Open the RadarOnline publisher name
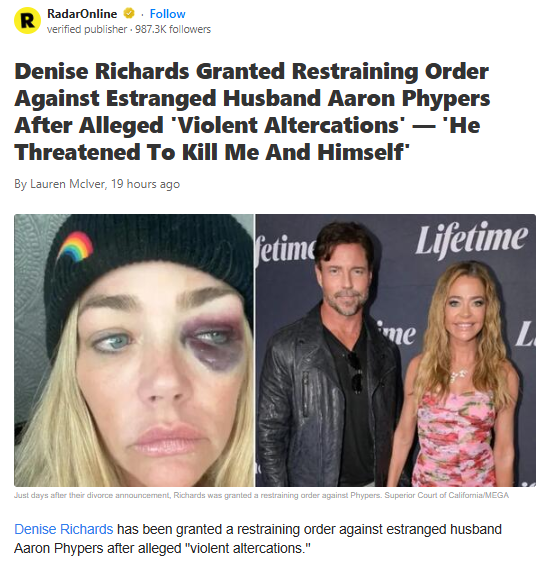This screenshot has height=568, width=552. 82,14
